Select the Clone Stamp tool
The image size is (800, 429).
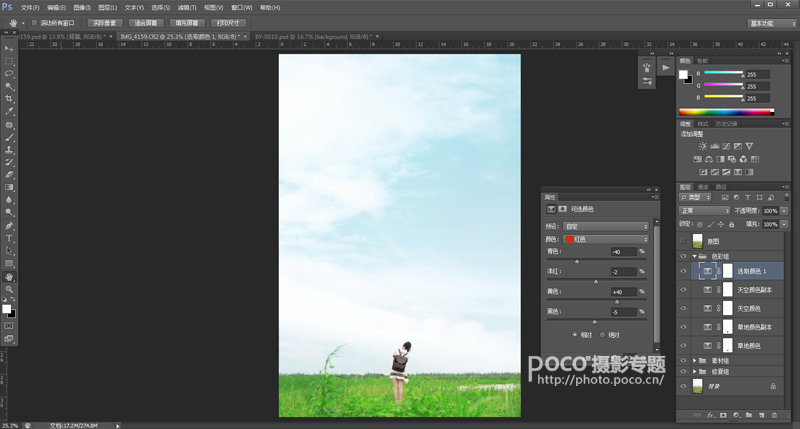[9, 150]
